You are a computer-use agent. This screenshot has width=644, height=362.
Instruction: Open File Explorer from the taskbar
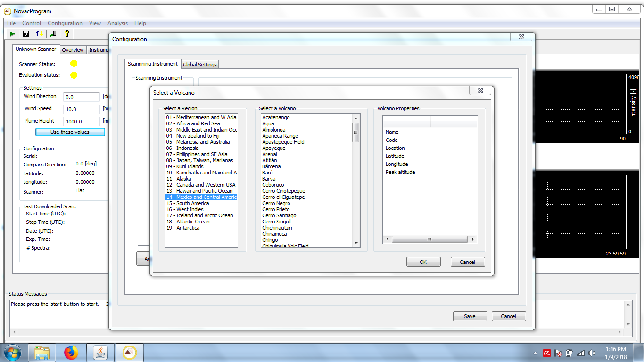click(42, 353)
